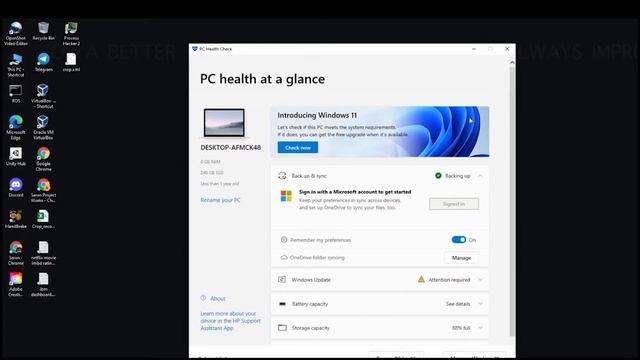The image size is (640, 360).
Task: Click the About info icon
Action: click(x=203, y=298)
